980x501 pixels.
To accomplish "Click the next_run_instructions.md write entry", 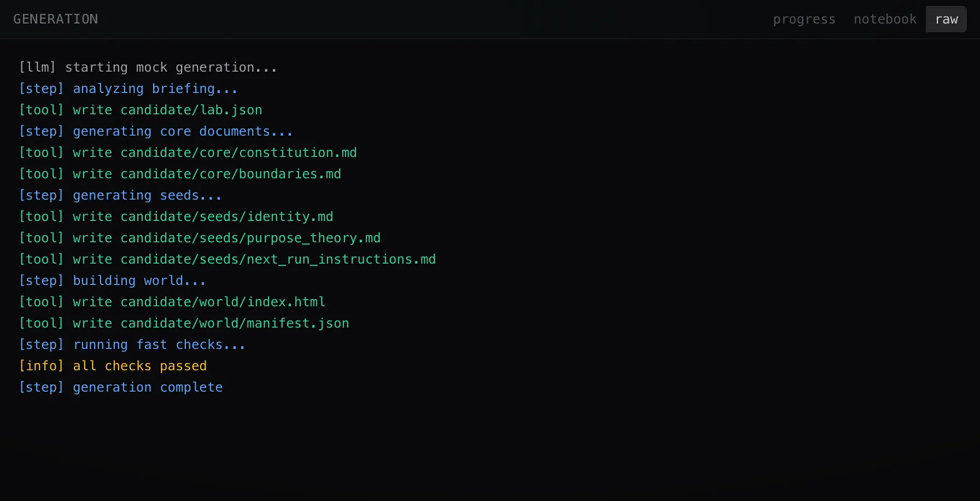I will (x=227, y=259).
